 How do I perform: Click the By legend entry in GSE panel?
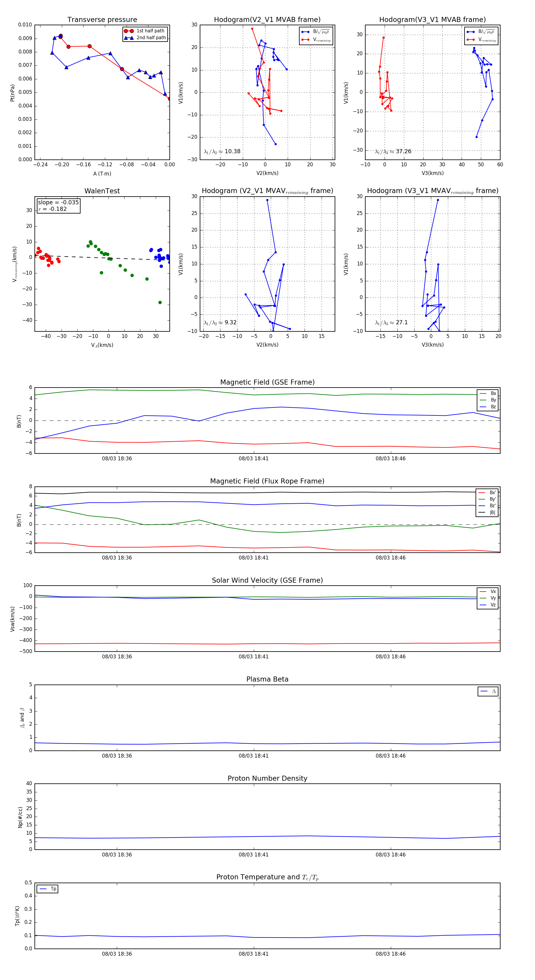[488, 400]
